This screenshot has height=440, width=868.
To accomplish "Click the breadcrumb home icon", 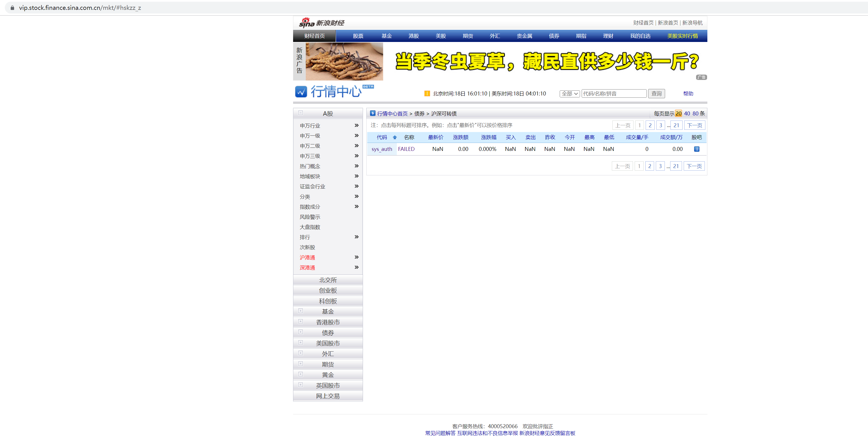I will click(372, 113).
